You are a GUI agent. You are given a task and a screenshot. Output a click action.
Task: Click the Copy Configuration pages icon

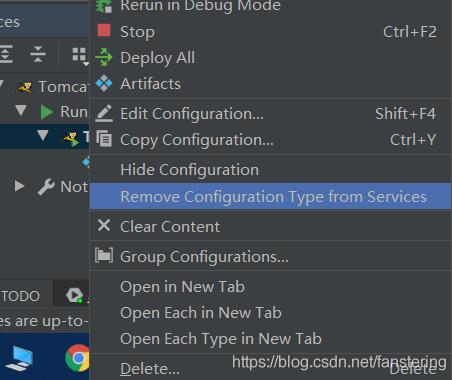tap(104, 139)
